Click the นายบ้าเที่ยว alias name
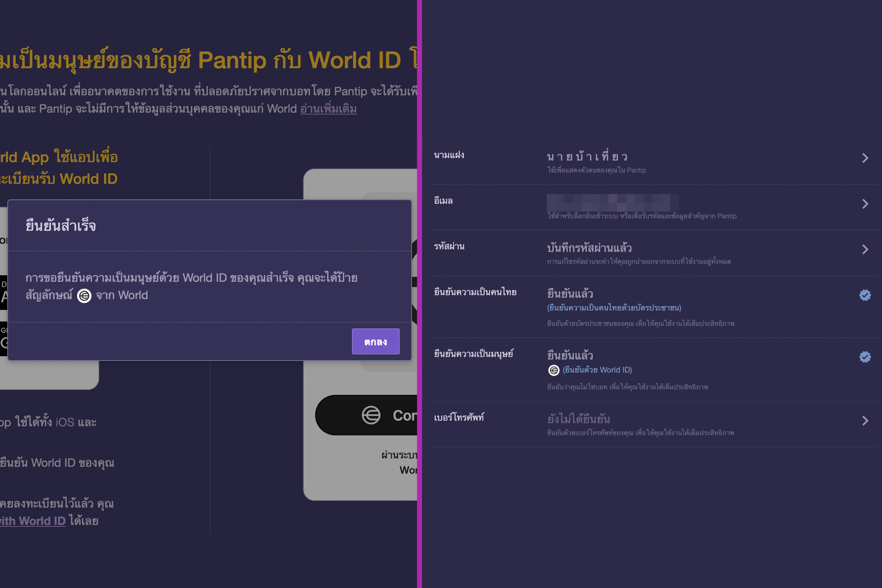 click(x=587, y=156)
